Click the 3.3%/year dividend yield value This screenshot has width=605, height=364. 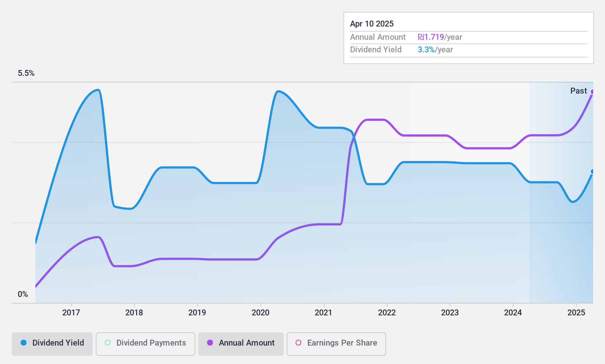[x=436, y=50]
